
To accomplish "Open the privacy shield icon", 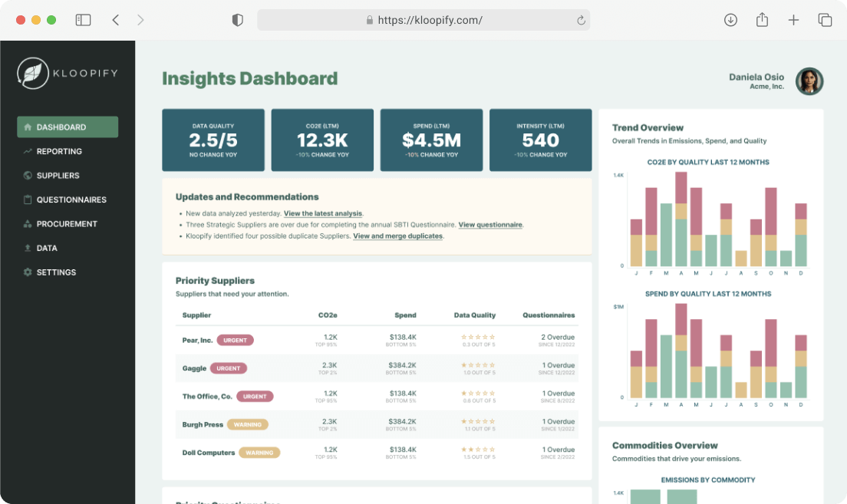I will [238, 20].
